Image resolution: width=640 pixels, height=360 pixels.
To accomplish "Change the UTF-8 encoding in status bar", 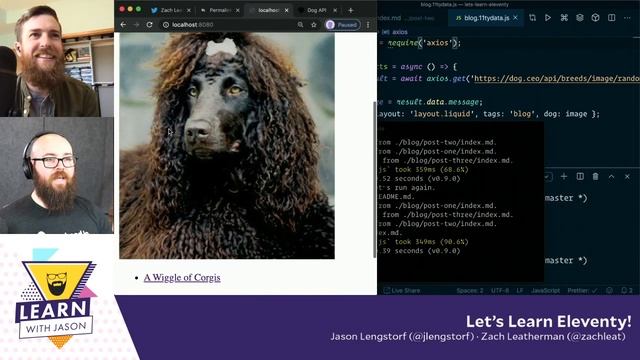I will click(x=500, y=291).
